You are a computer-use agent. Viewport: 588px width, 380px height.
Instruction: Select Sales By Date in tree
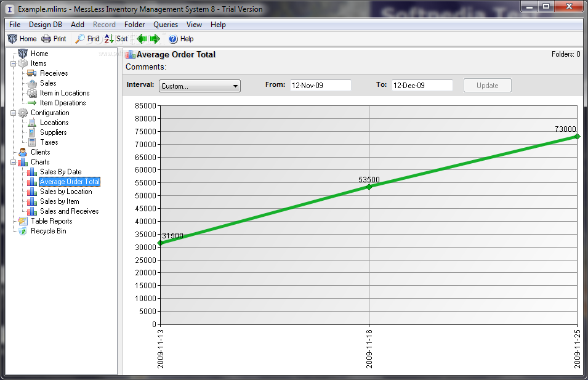(61, 172)
